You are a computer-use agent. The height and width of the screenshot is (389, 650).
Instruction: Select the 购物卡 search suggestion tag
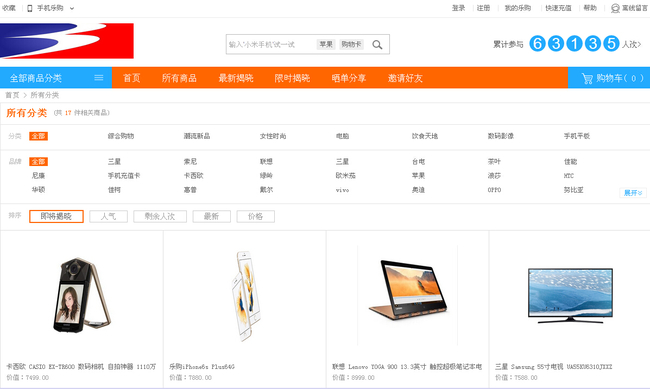351,44
